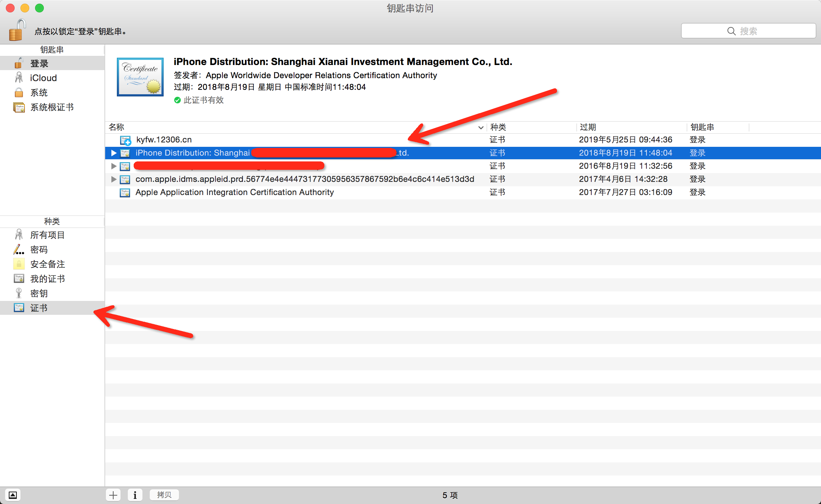The image size is (821, 504).
Task: Sort by the 钥匙串 column header
Action: coord(718,127)
